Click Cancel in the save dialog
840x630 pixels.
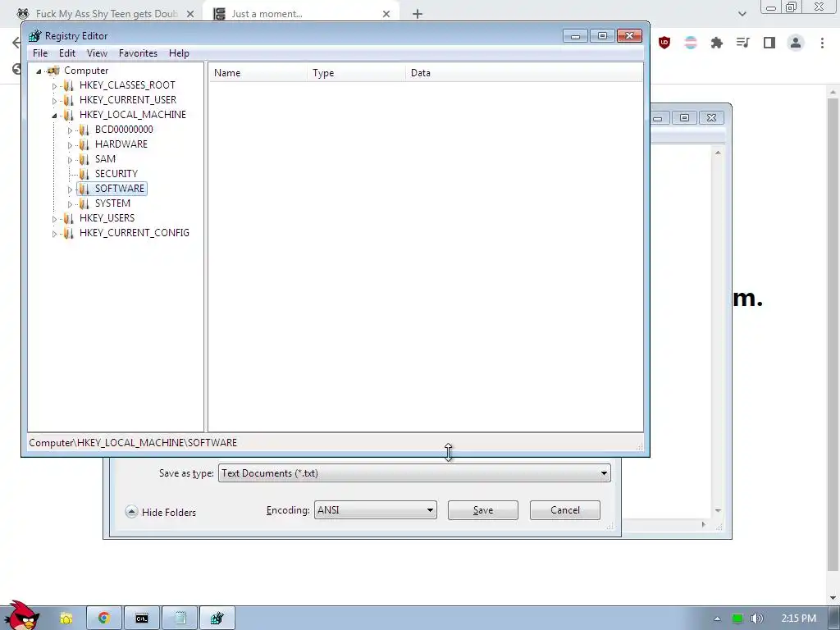coord(564,510)
